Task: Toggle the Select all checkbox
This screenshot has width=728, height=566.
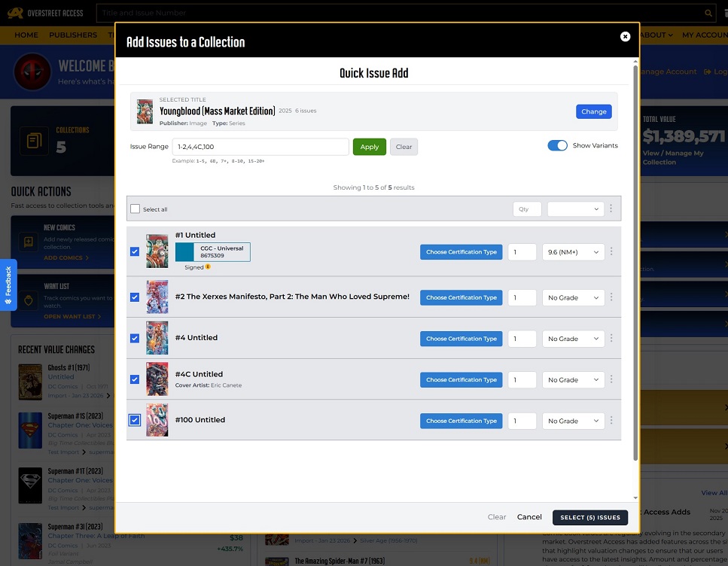Action: (135, 209)
